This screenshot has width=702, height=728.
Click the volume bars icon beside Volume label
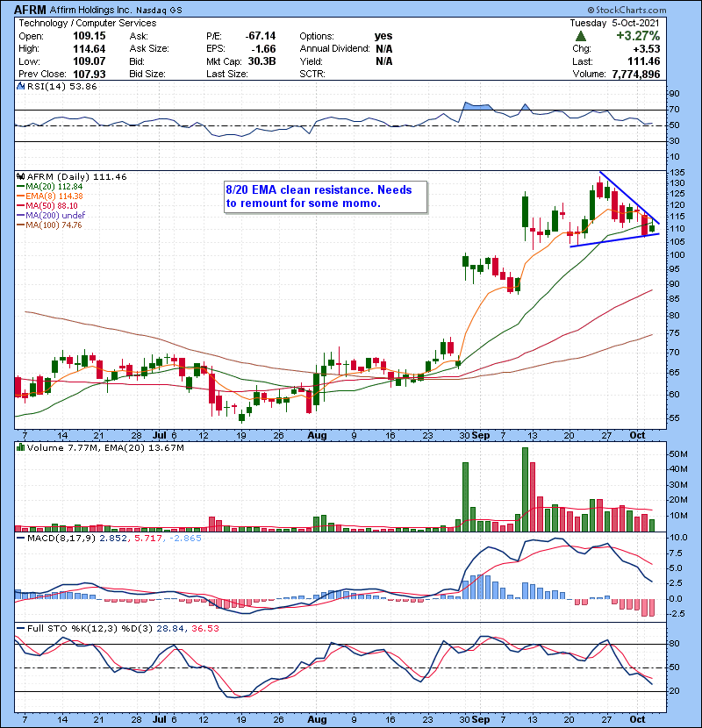pos(20,447)
